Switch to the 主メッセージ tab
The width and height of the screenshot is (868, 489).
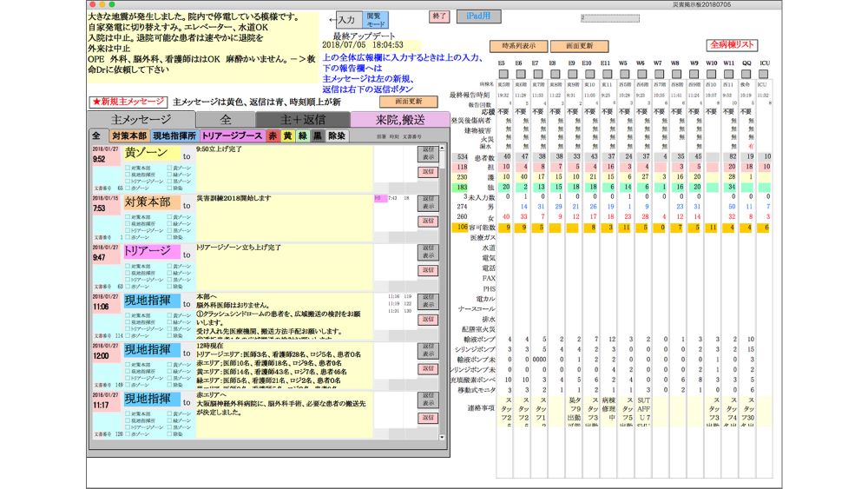[x=141, y=119]
